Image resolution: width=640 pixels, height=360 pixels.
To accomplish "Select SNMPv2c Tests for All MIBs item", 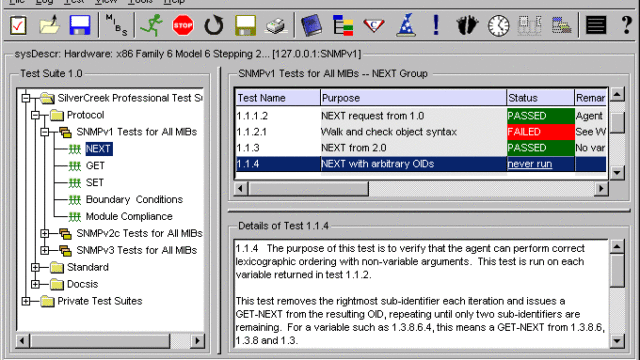I will pyautogui.click(x=139, y=233).
